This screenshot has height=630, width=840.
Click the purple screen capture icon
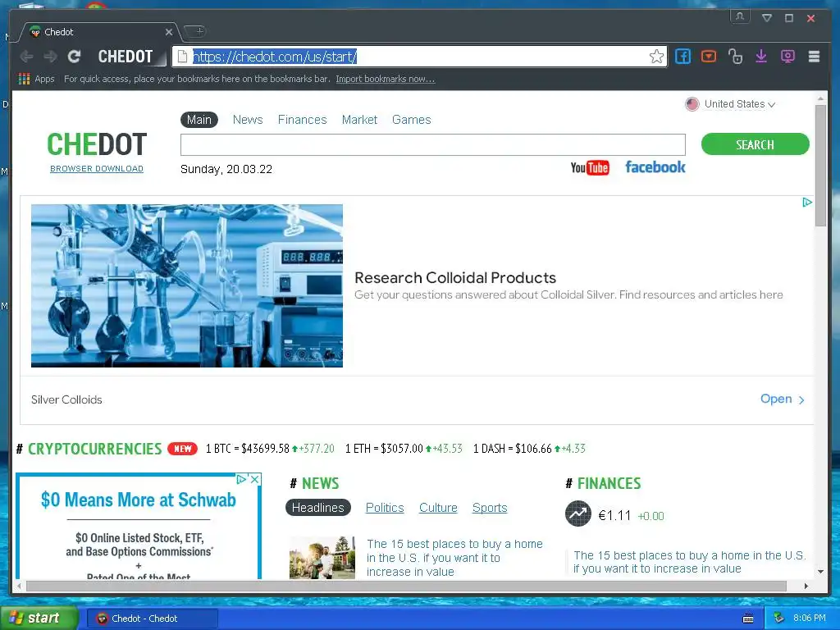[x=787, y=57]
